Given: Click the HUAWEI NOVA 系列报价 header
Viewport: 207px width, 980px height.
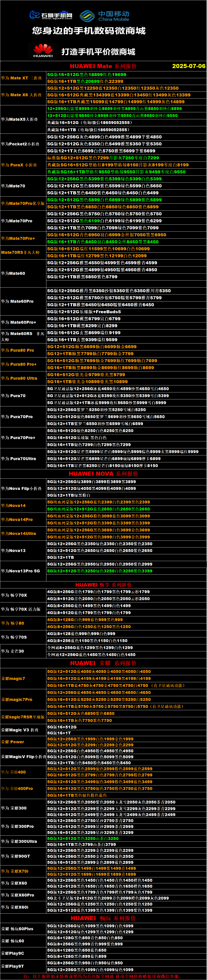Looking at the screenshot, I should click(x=103, y=474).
